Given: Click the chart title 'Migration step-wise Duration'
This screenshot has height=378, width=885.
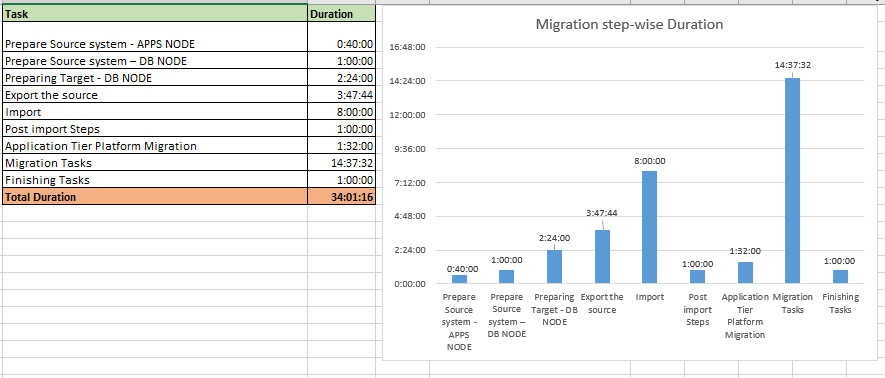Looking at the screenshot, I should pos(629,25).
